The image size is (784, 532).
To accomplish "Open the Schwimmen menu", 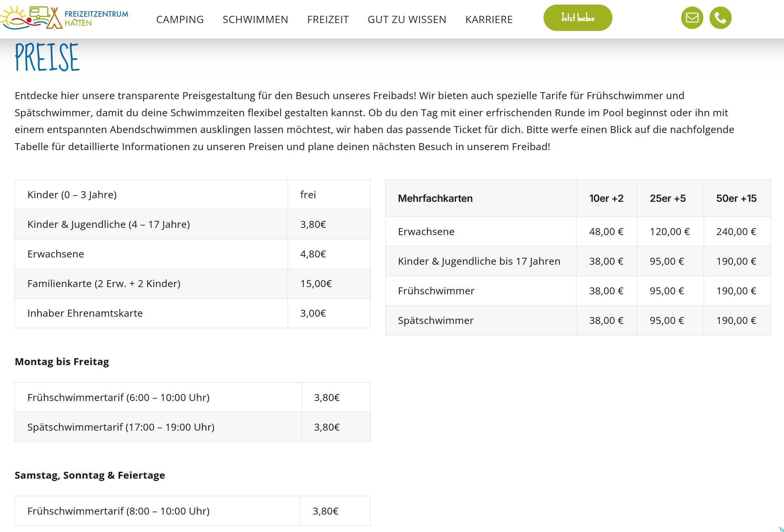I will click(255, 19).
